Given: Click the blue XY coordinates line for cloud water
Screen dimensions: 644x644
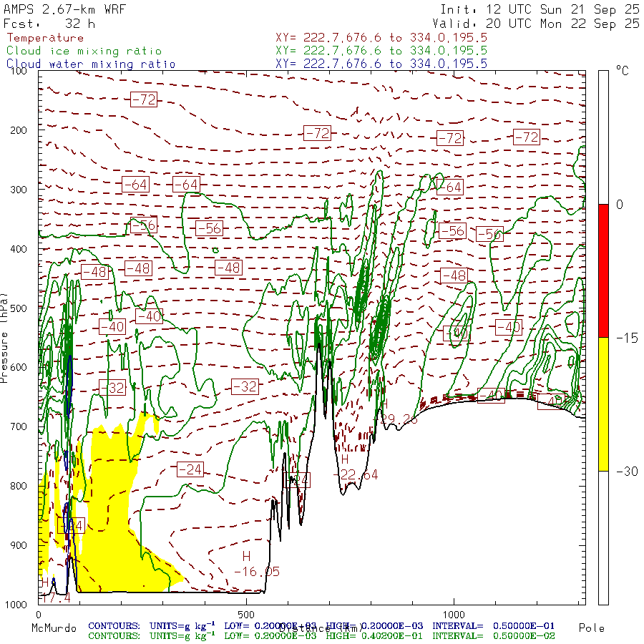Looking at the screenshot, I should (381, 64).
